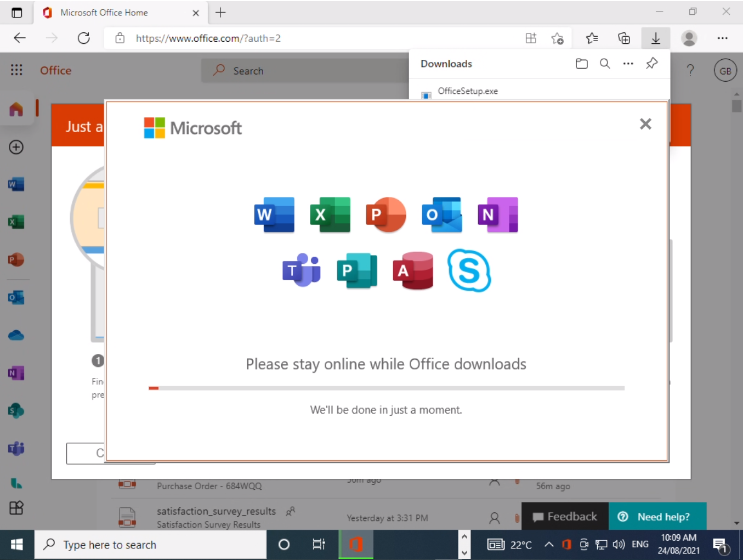View site information lock icon
The width and height of the screenshot is (743, 560).
(120, 38)
